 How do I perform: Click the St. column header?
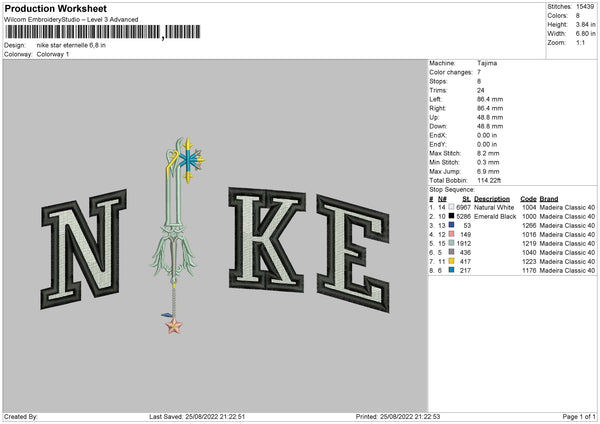466,199
